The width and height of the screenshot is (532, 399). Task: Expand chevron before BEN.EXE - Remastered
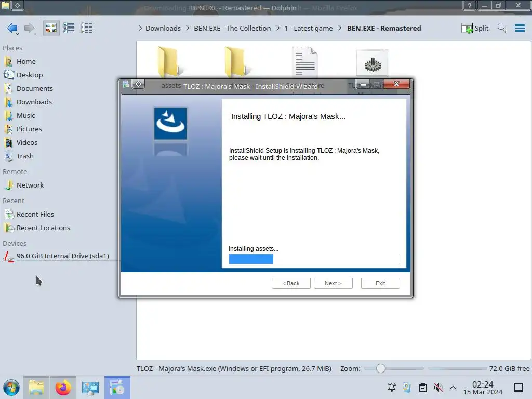tap(340, 28)
